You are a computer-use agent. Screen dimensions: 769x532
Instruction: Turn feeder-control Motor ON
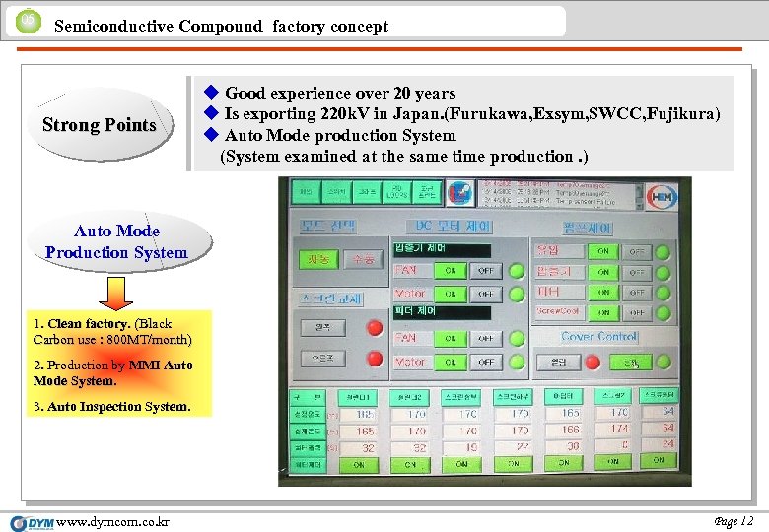click(x=451, y=362)
